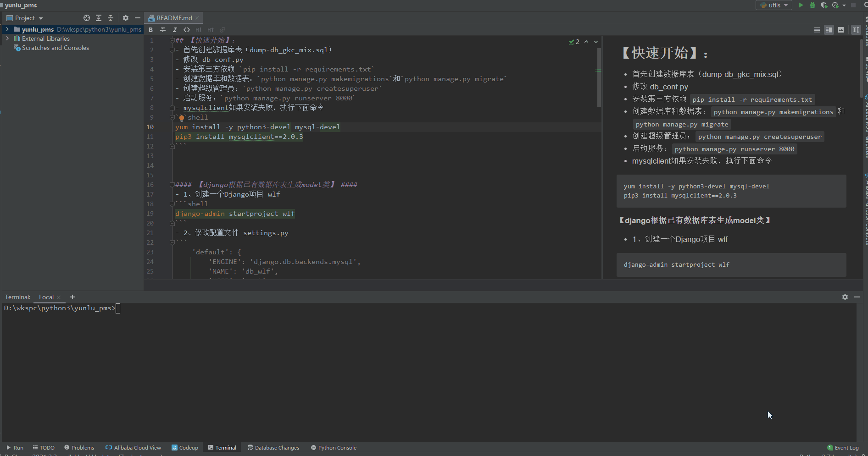Toggle strikethrough formatting in markdown toolbar
Viewport: 868px width, 456px height.
(163, 30)
